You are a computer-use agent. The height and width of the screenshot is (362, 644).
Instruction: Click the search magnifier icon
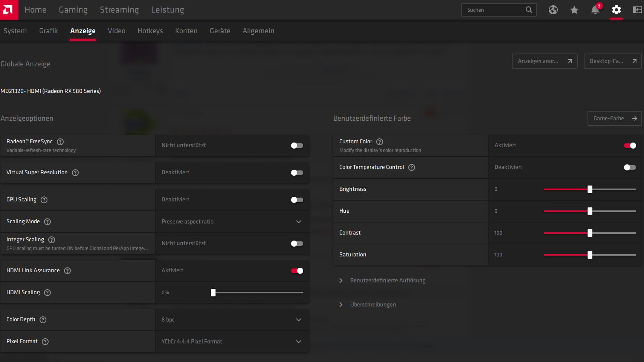pyautogui.click(x=529, y=10)
